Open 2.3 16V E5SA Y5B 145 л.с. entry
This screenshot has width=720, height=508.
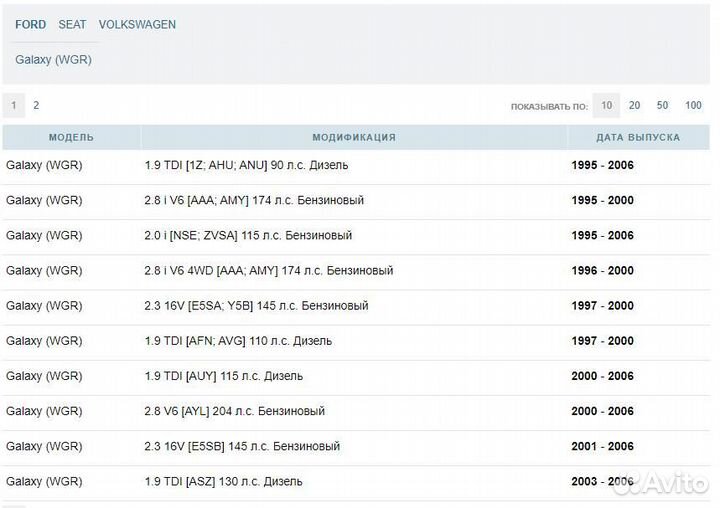pos(256,305)
